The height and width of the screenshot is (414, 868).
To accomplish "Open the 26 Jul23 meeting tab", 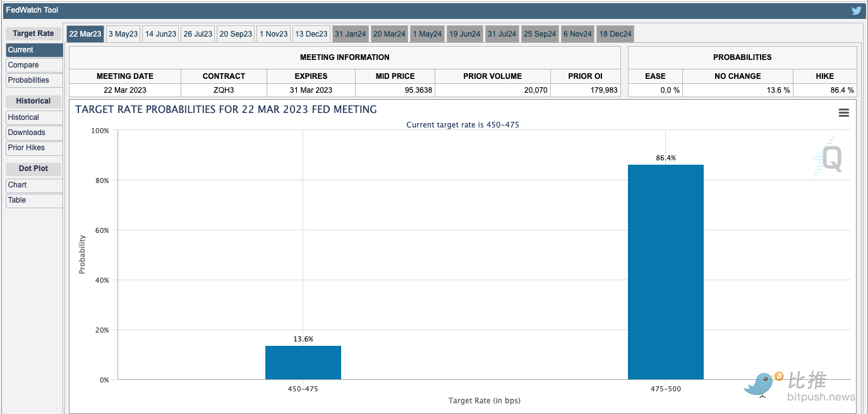I will pos(198,34).
